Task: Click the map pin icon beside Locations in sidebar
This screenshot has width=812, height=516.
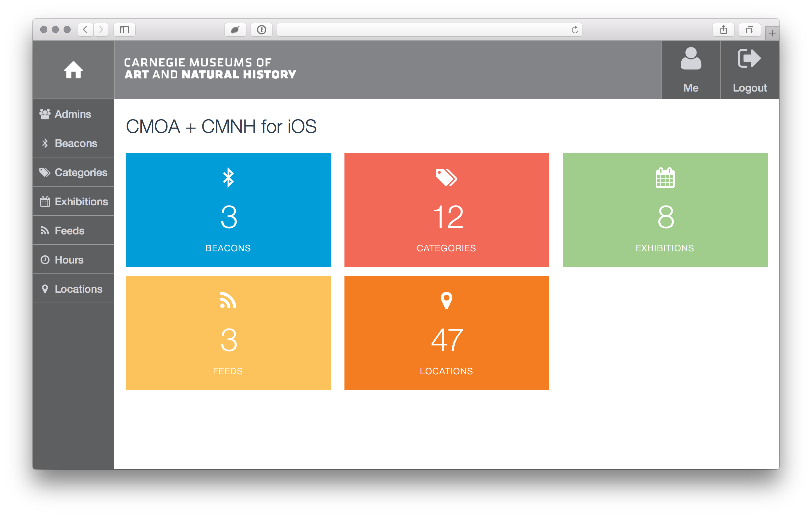Action: coord(45,289)
